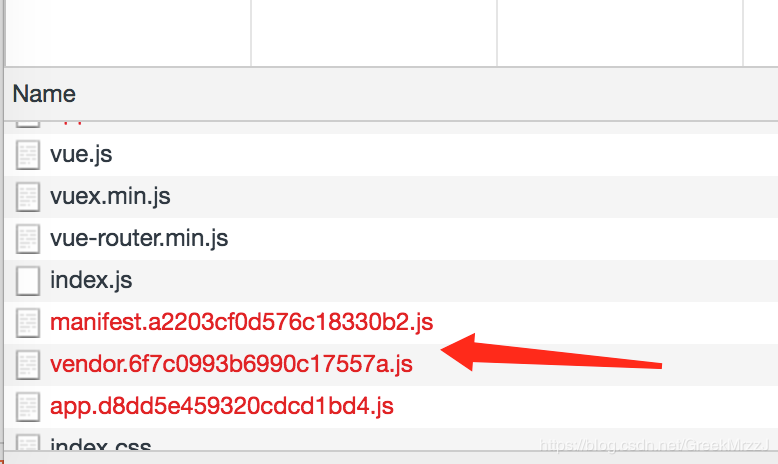Click the blank index.js file icon
The height and width of the screenshot is (464, 778).
[28, 281]
